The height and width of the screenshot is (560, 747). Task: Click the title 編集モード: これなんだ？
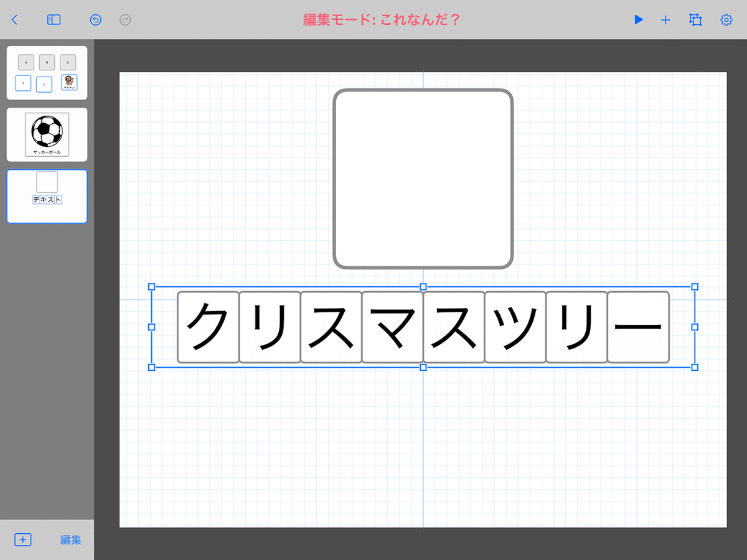[381, 20]
